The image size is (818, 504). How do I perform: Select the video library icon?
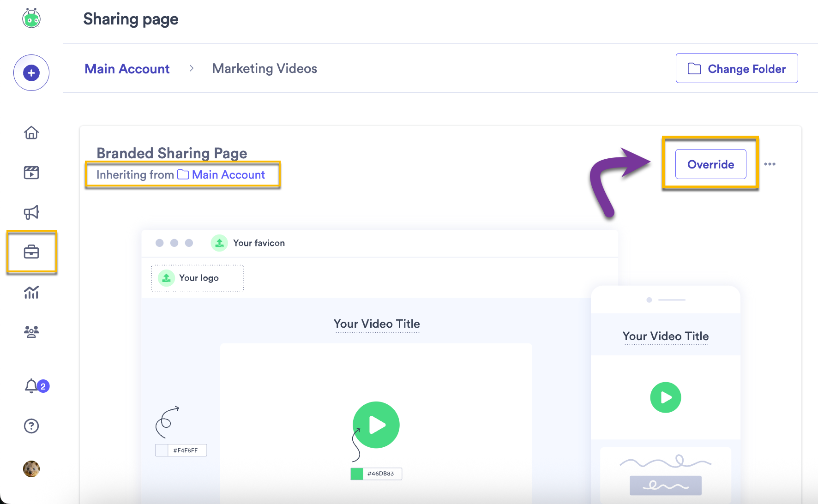pyautogui.click(x=31, y=173)
